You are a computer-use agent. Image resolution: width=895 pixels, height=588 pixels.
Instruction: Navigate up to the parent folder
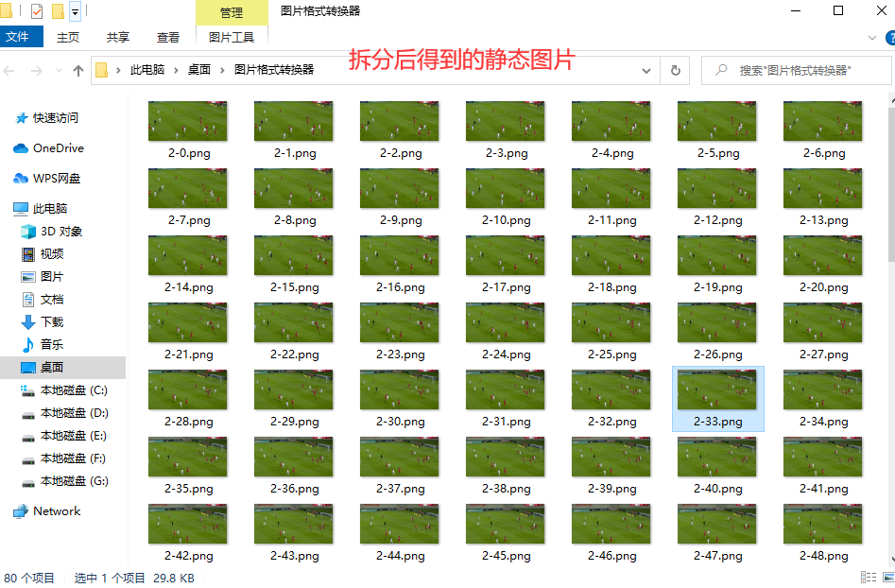(x=78, y=70)
